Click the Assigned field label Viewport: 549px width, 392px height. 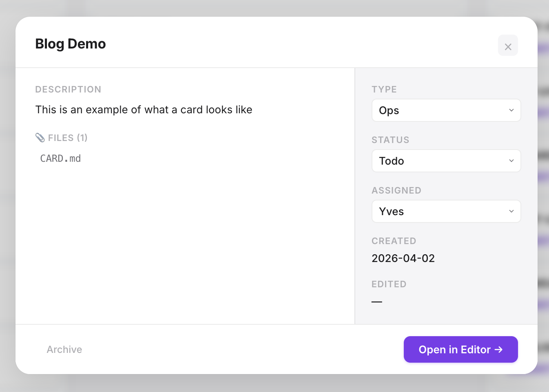tap(396, 191)
